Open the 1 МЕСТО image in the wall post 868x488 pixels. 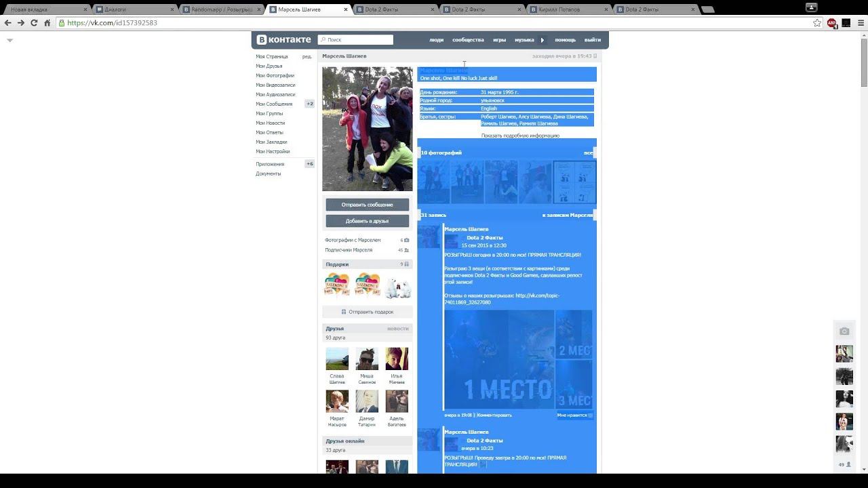(x=499, y=359)
